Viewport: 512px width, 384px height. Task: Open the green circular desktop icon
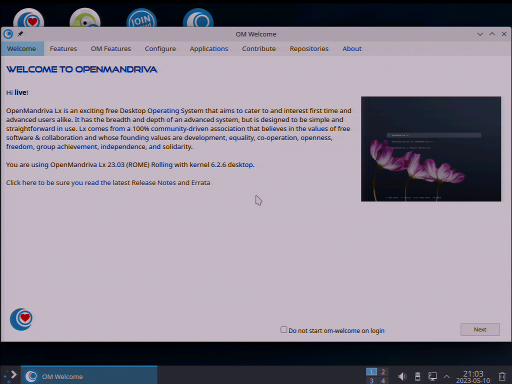pyautogui.click(x=85, y=18)
